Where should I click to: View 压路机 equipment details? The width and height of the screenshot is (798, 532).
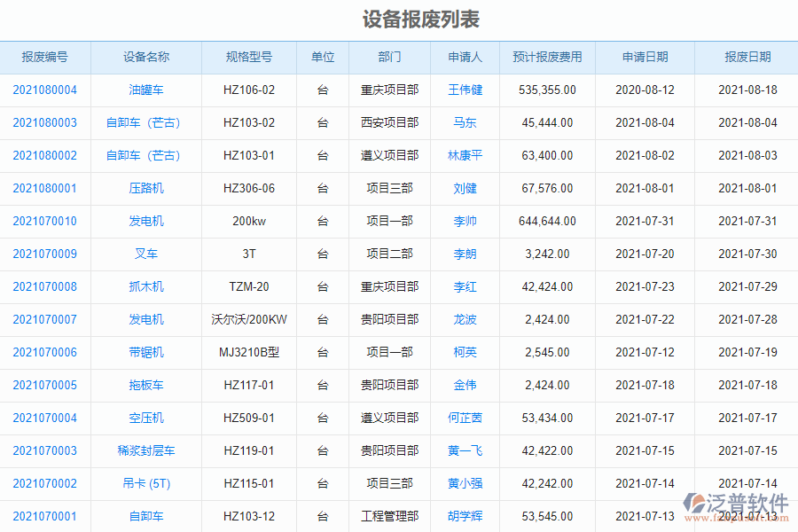coord(144,188)
